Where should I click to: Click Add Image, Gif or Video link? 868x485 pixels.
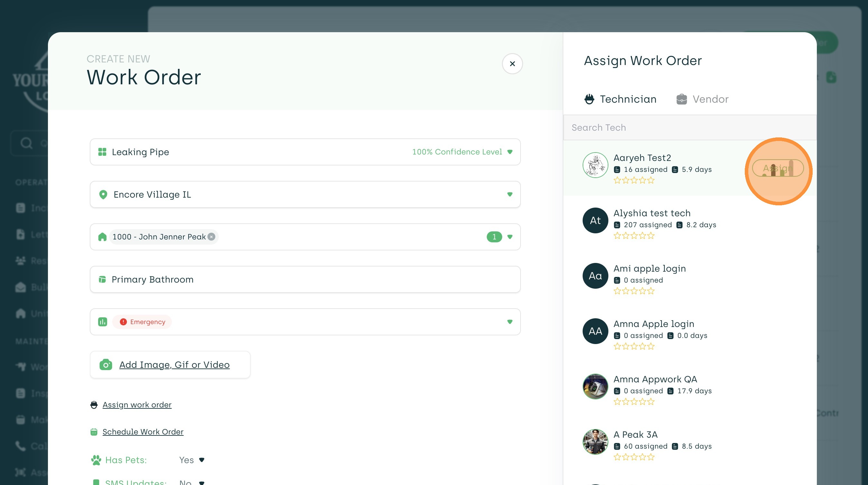[174, 365]
